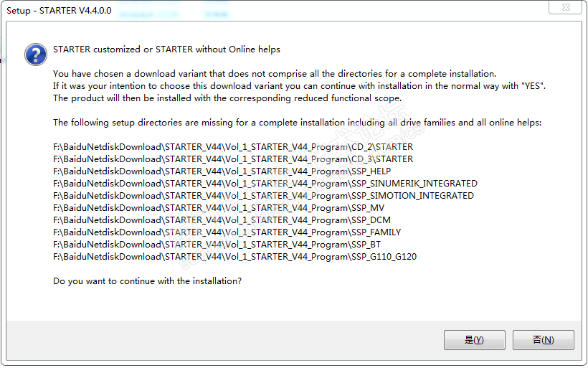Viewport: 588px width, 368px height.
Task: Click the CD_2\STARTER directory path line
Action: click(x=233, y=147)
